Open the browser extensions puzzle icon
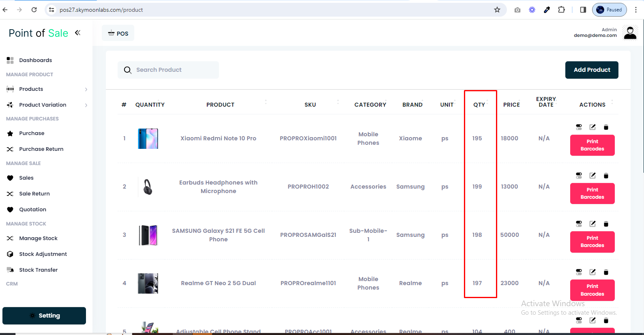Screen dimensions: 644x335 click(x=562, y=10)
